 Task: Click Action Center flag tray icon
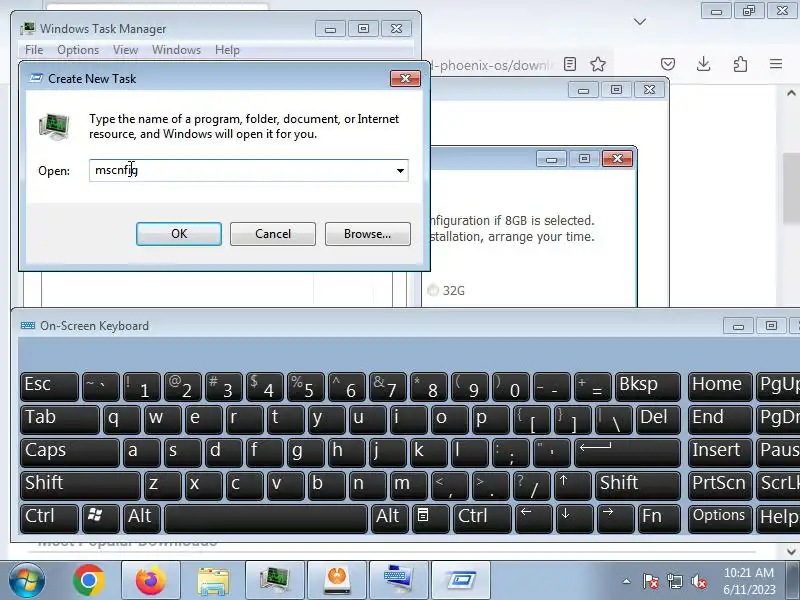coord(651,581)
